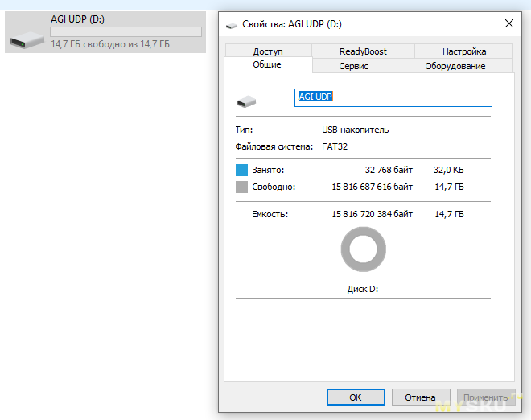Click the drive capacity bar in Explorer
Image resolution: width=531 pixels, height=420 pixels.
[126, 32]
